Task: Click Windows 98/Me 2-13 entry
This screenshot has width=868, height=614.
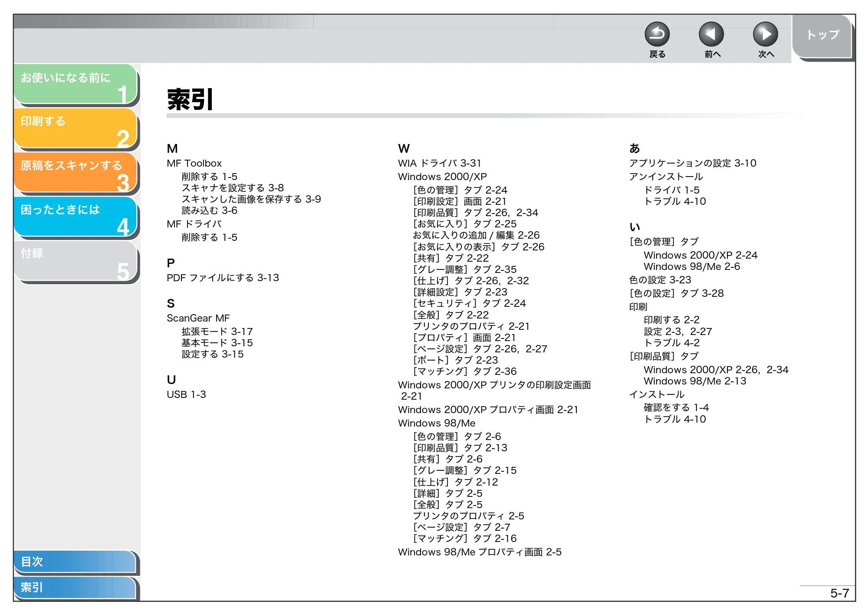Action: (x=695, y=381)
